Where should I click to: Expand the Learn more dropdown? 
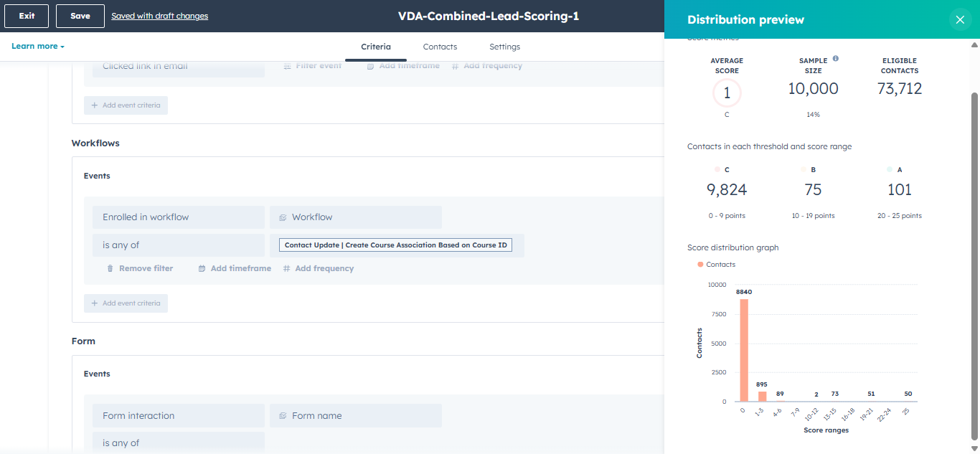click(x=38, y=46)
